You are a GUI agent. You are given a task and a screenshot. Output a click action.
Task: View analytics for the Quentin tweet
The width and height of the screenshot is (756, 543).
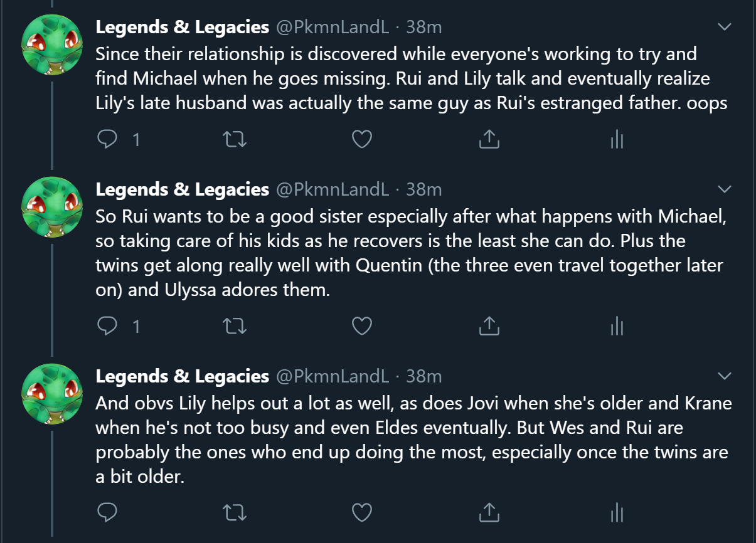point(617,326)
